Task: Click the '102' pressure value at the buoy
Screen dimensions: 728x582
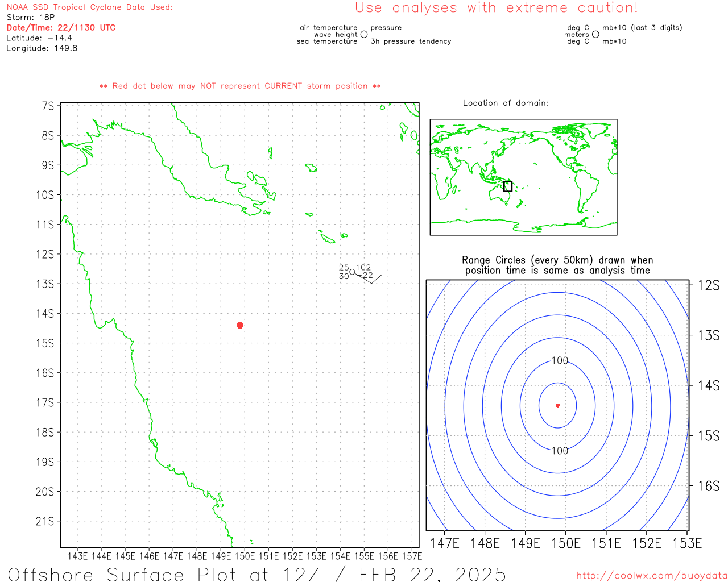Action: click(x=363, y=268)
